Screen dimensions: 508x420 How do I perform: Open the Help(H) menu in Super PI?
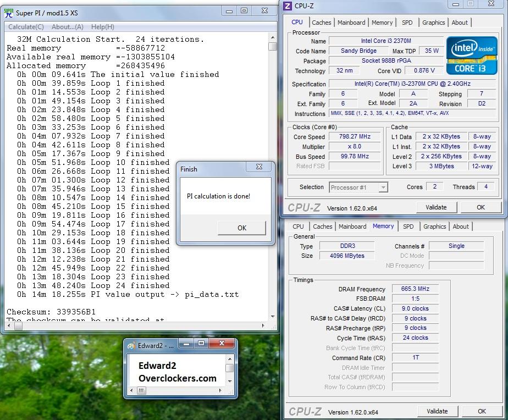102,27
